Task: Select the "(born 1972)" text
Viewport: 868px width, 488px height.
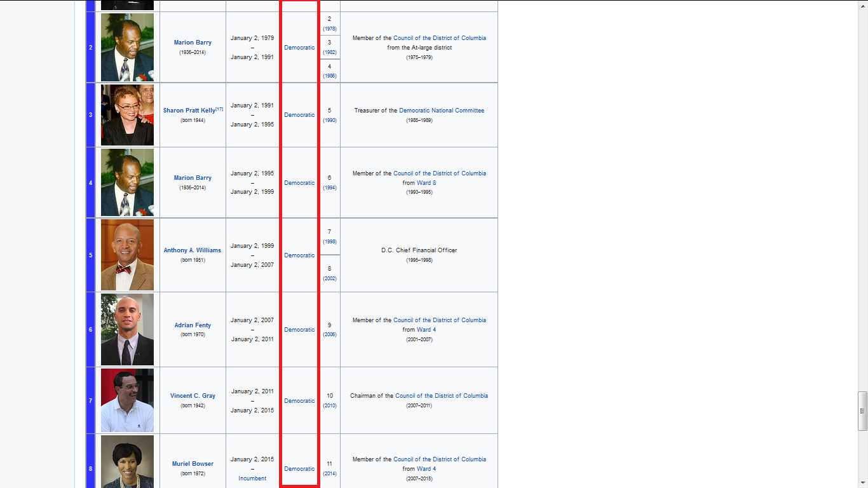Action: coord(193,473)
